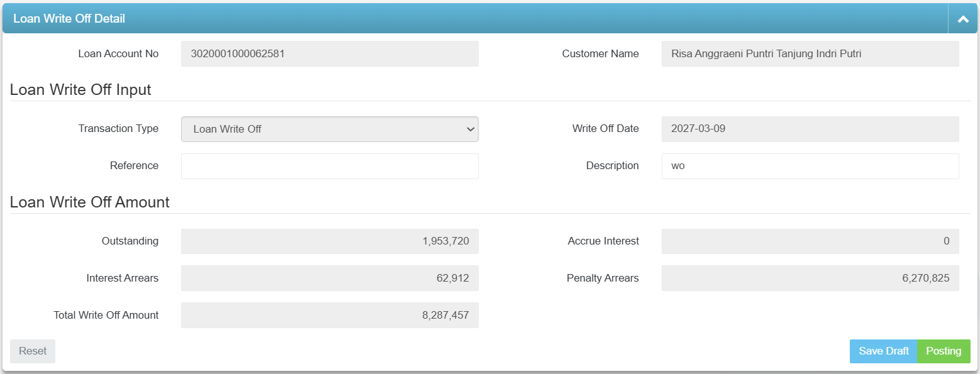Click the Save Draft button
Image resolution: width=980 pixels, height=374 pixels.
pos(883,351)
